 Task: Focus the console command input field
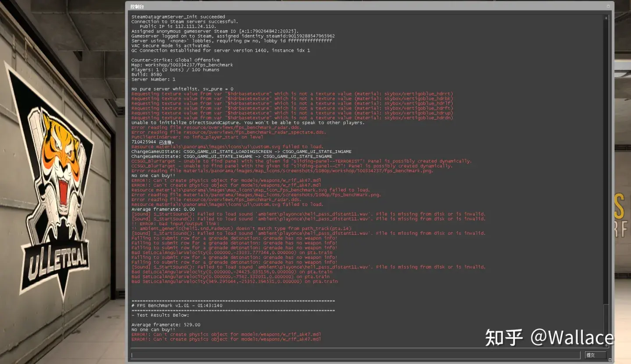pos(355,355)
